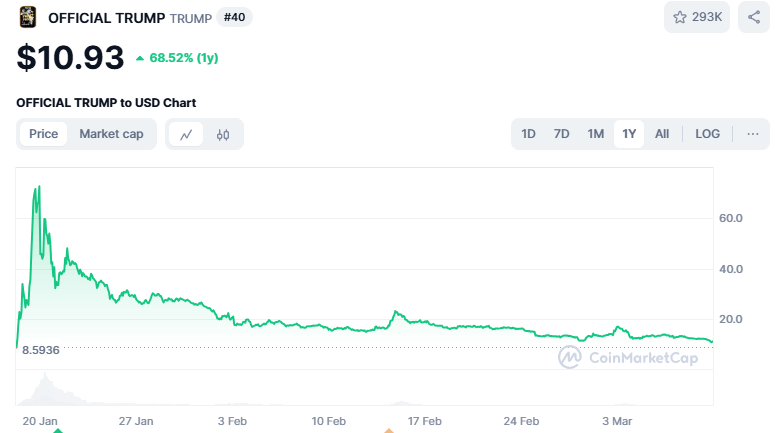Image resolution: width=776 pixels, height=433 pixels.
Task: Click the 40.0 y-axis label
Action: [730, 269]
